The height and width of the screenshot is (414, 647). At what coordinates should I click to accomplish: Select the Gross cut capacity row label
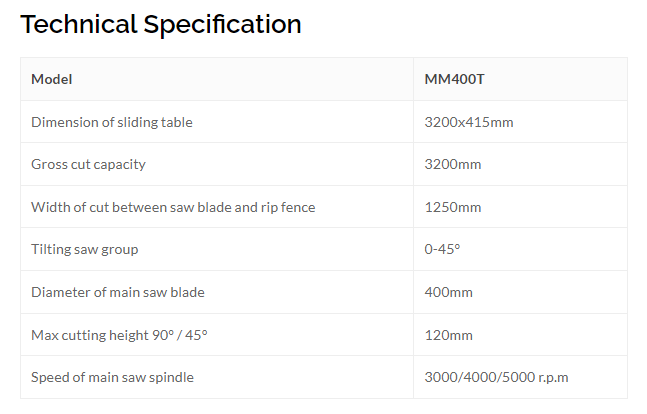coord(88,164)
